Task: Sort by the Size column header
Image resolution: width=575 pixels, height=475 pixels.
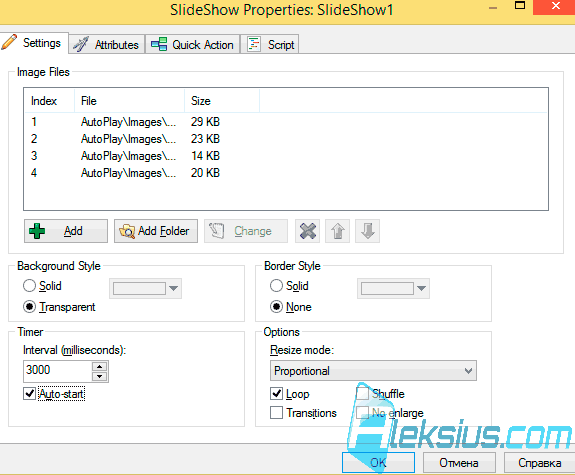Action: tap(222, 101)
